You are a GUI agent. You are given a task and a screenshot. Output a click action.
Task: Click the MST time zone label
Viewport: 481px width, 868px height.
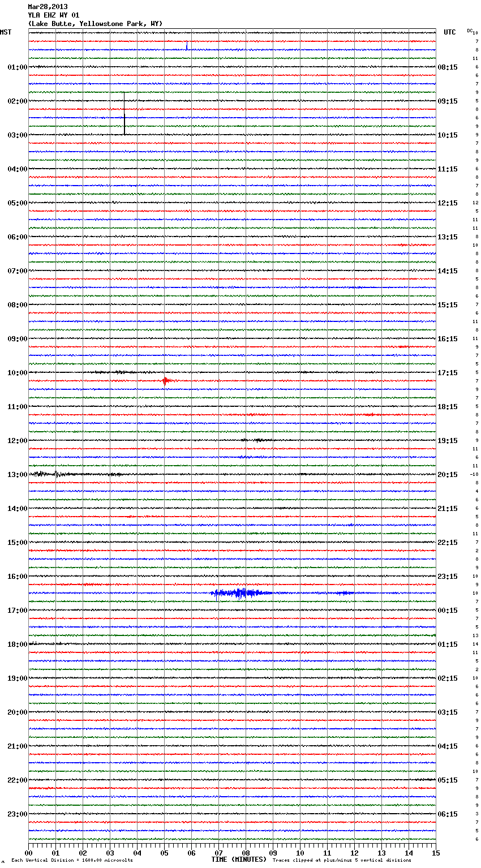[6, 32]
